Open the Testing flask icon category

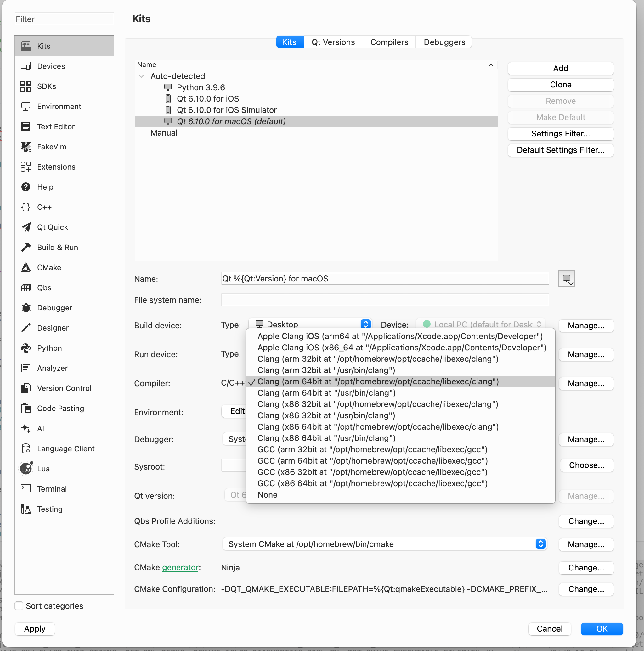coord(26,509)
